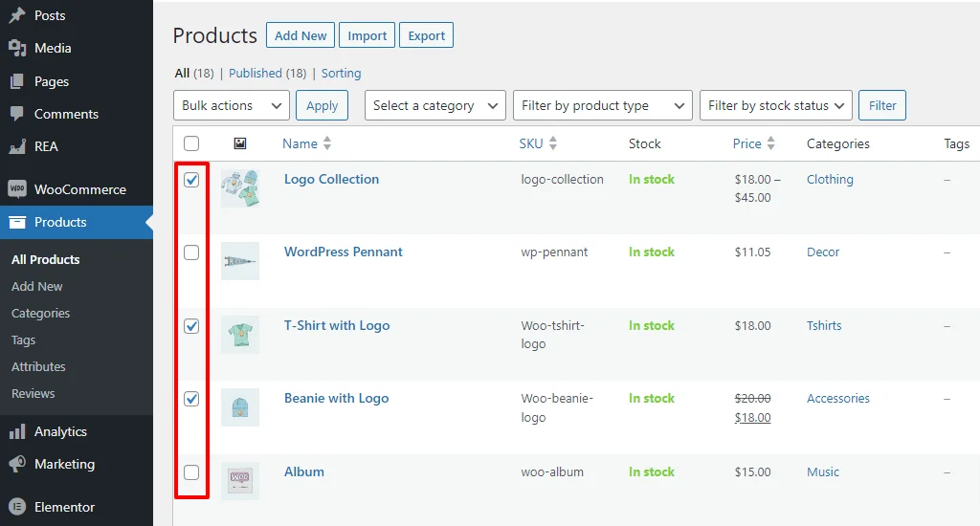The height and width of the screenshot is (526, 980).
Task: Click the REA chart icon
Action: coord(17,146)
